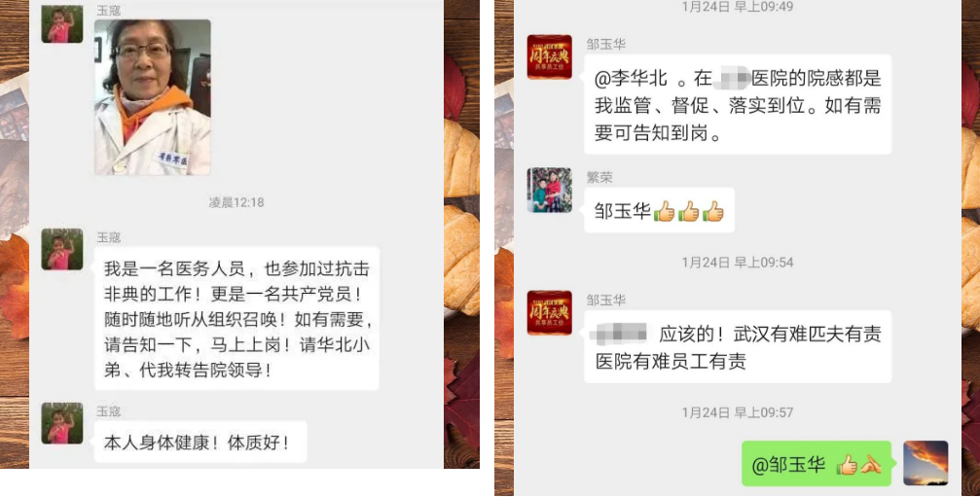The height and width of the screenshot is (498, 980).
Task: Tap 玉蔻 avatar next to 我是一名医务人员 message
Action: pyautogui.click(x=62, y=249)
